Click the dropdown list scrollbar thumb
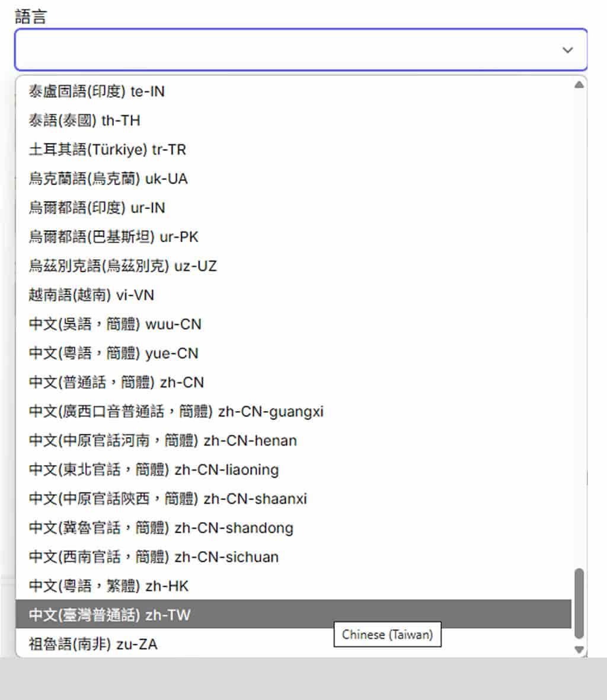The image size is (607, 700). tap(579, 603)
